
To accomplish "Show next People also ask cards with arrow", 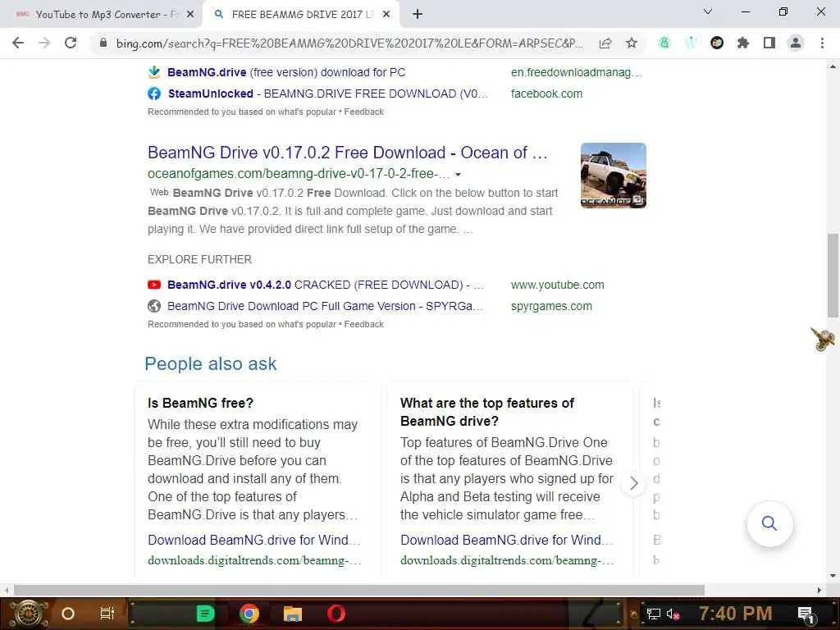I will 634,483.
